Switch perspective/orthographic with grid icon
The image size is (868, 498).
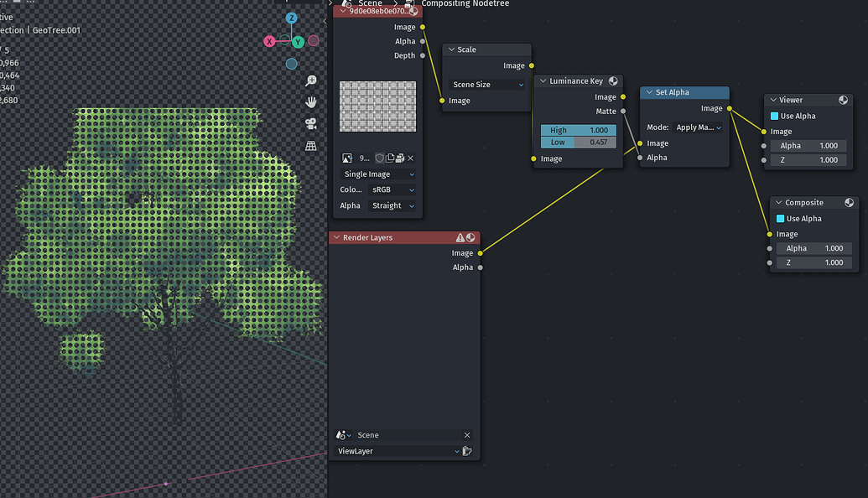point(311,146)
